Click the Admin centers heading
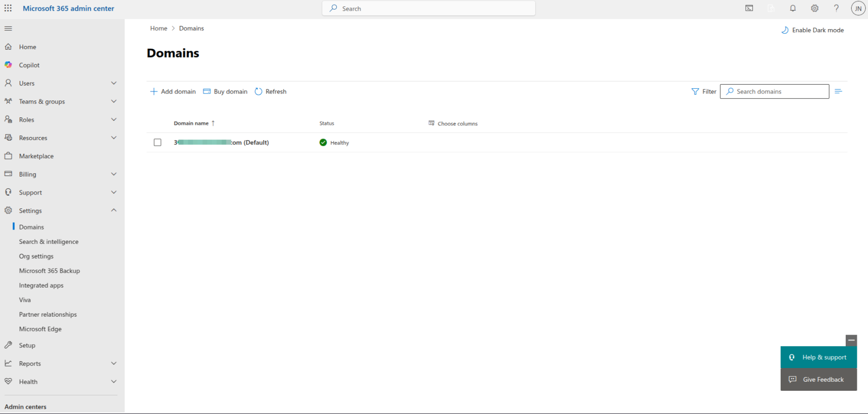The image size is (868, 414). click(25, 407)
